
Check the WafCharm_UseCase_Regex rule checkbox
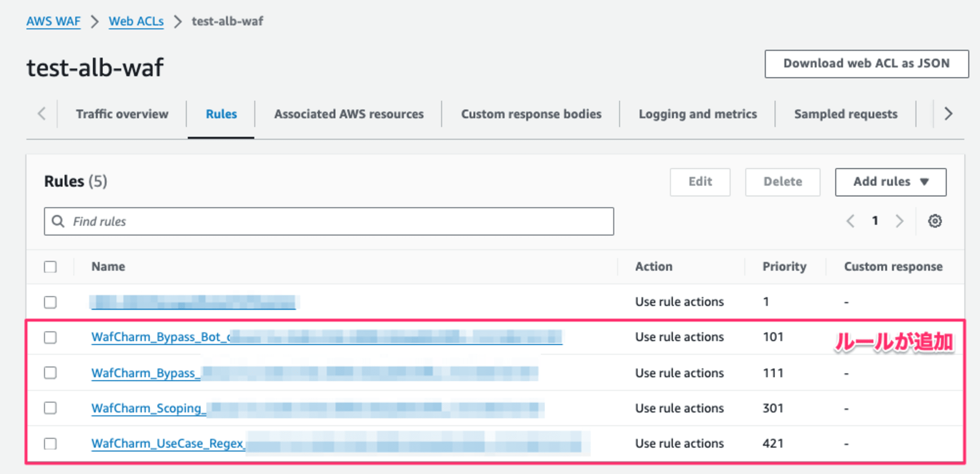point(50,444)
